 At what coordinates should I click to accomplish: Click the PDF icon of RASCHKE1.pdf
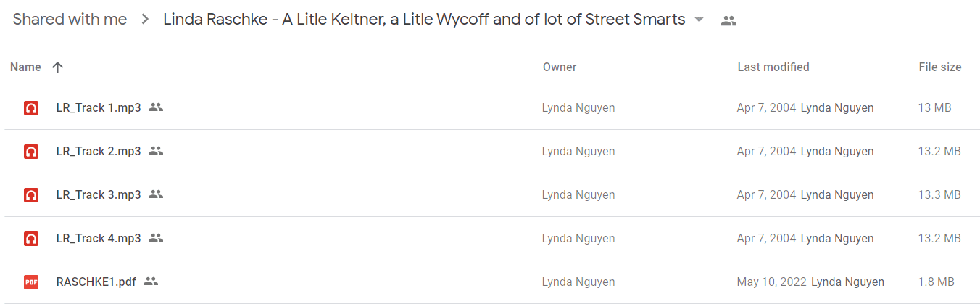(30, 282)
